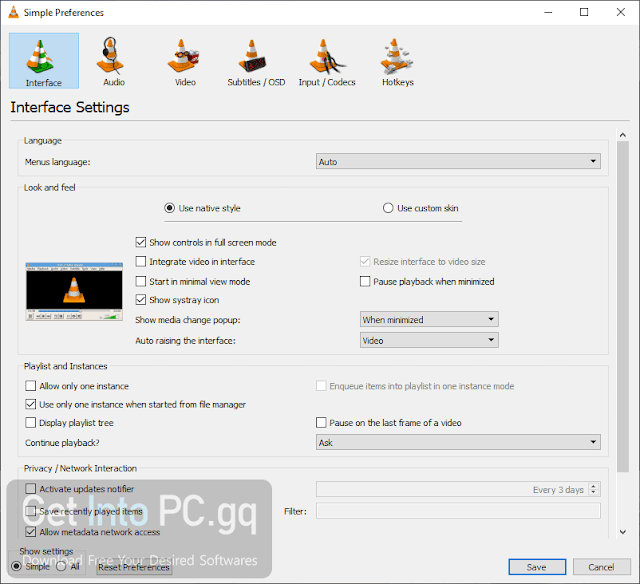The height and width of the screenshot is (584, 640).
Task: Open the Input / Codecs preferences category
Action: (327, 61)
